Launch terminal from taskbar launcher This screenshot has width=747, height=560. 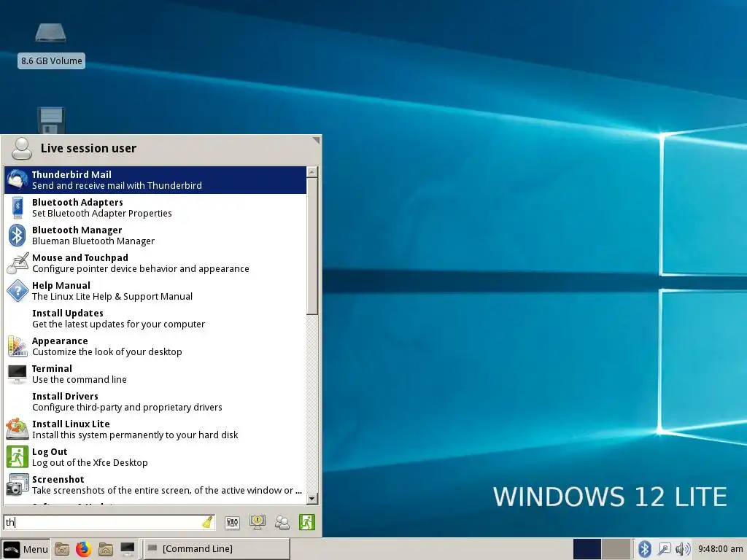coord(127,549)
